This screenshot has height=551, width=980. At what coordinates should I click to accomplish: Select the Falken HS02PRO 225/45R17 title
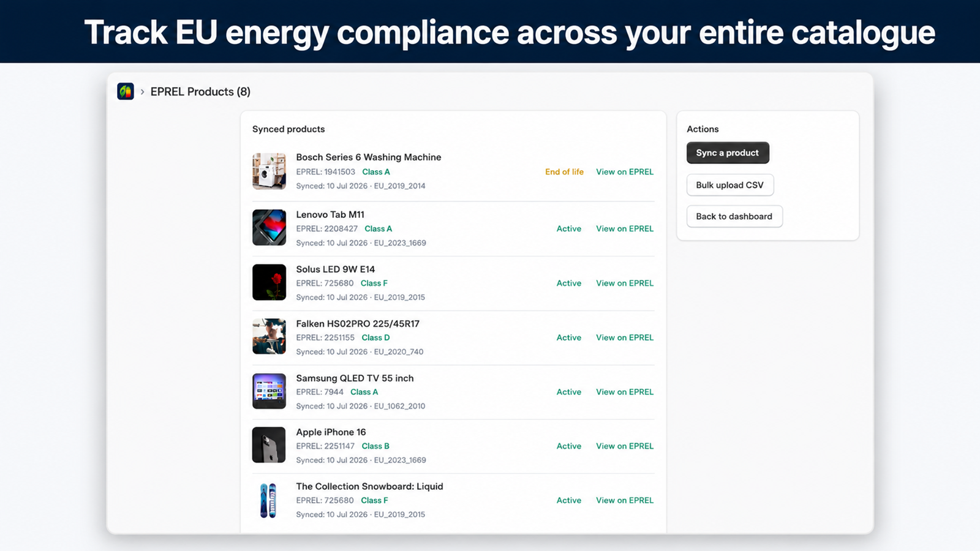point(358,324)
